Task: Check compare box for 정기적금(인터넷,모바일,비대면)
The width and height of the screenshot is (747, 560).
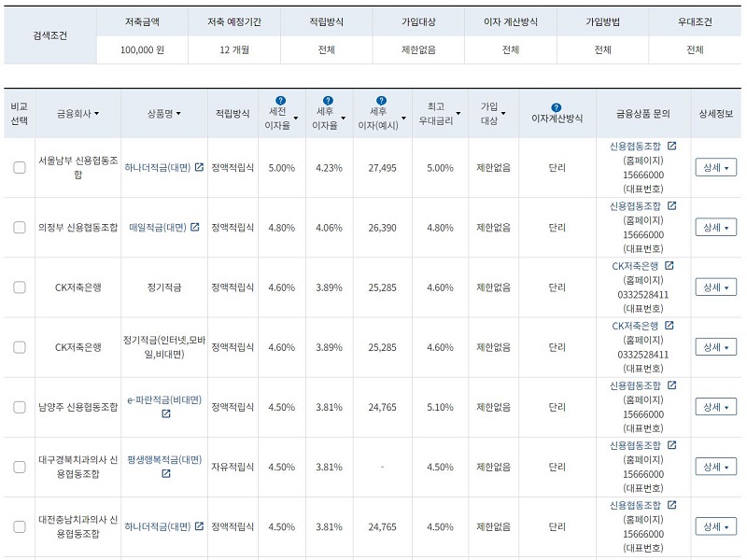Action: [x=20, y=347]
